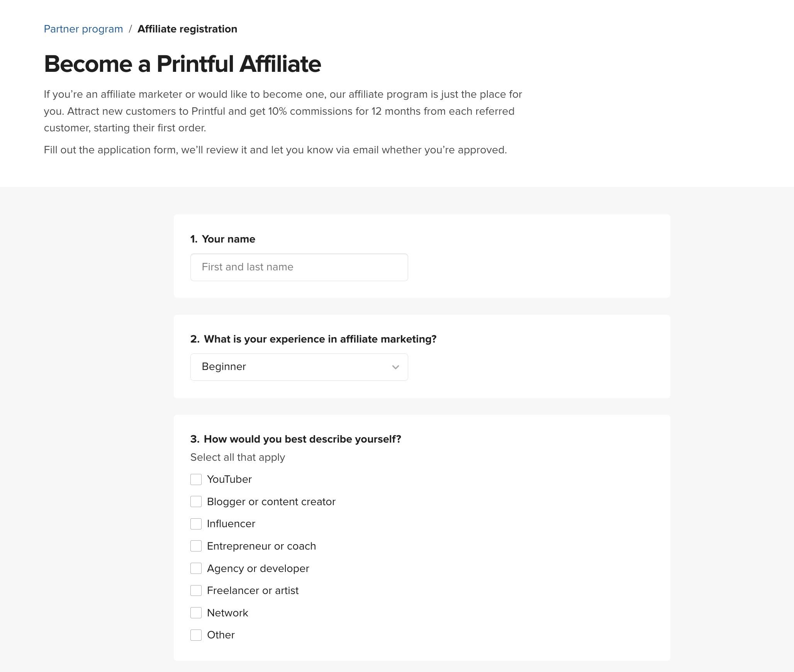Click the "Become a Printful Affiliate" heading
Screen dimensions: 794x672
click(x=183, y=64)
